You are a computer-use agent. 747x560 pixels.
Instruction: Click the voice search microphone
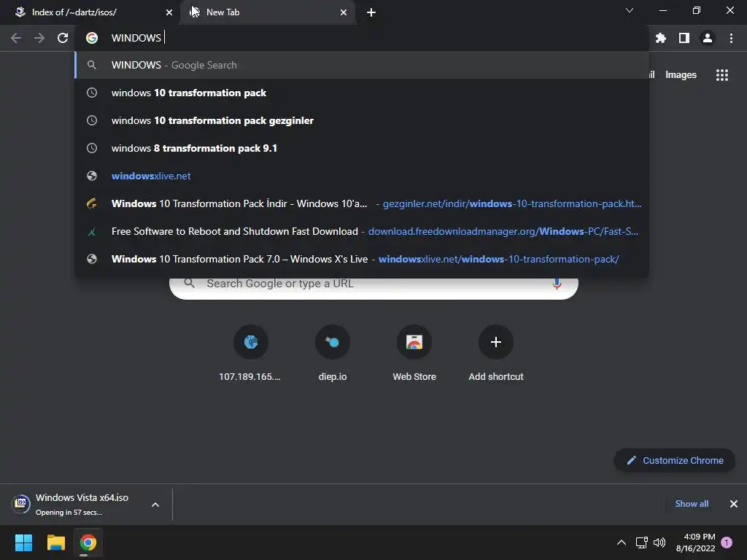coord(557,284)
